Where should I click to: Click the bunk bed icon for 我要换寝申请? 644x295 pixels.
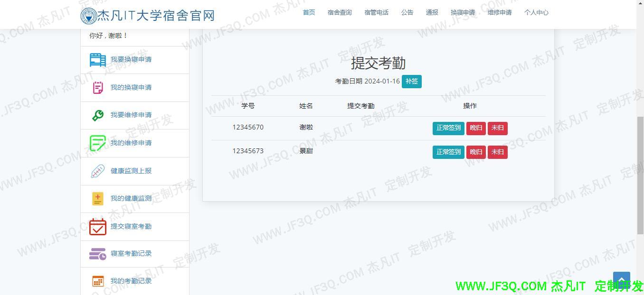98,60
